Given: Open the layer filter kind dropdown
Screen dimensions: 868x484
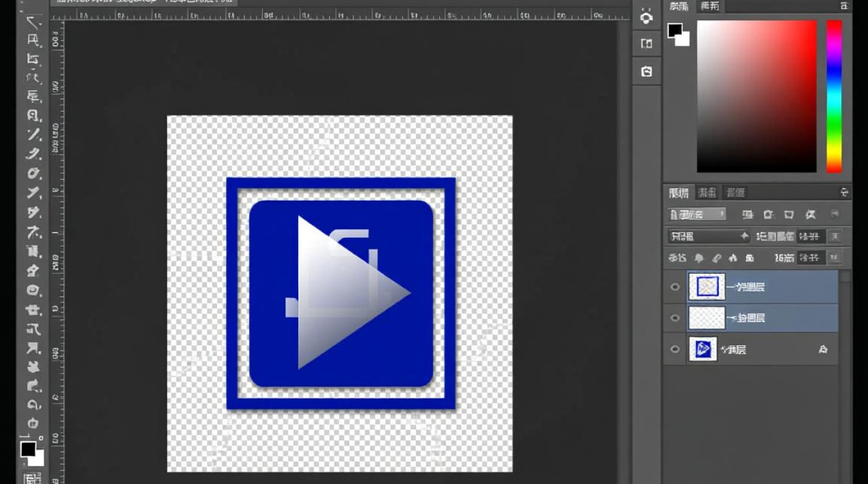Looking at the screenshot, I should pyautogui.click(x=697, y=214).
